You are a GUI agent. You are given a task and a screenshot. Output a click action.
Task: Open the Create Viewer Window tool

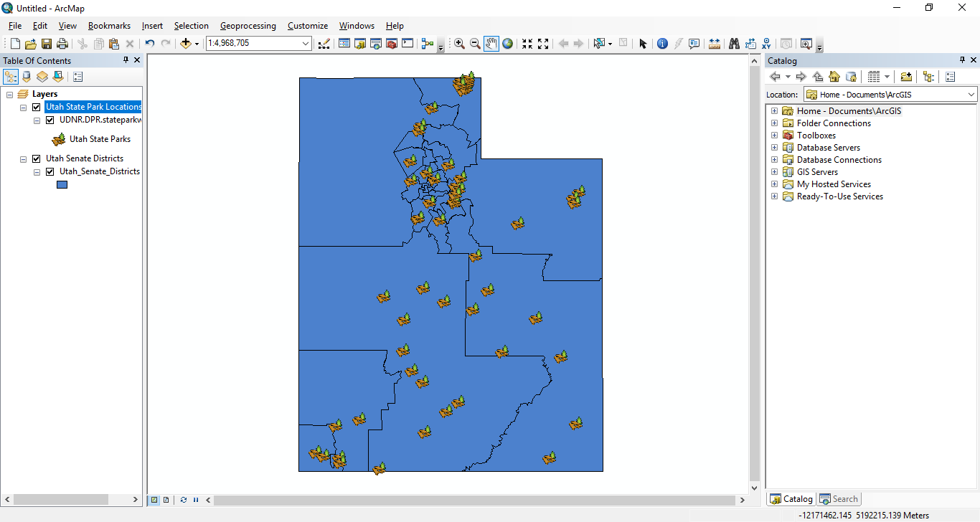(x=806, y=44)
